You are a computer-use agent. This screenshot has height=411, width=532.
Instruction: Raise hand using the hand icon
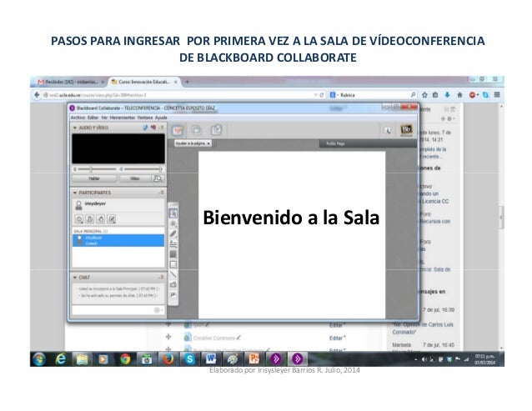click(x=101, y=219)
